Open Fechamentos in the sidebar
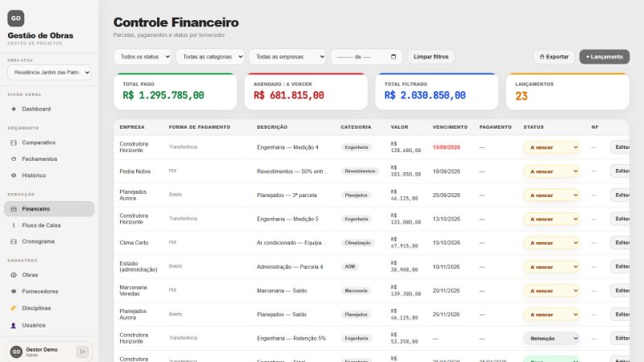 tap(49, 158)
